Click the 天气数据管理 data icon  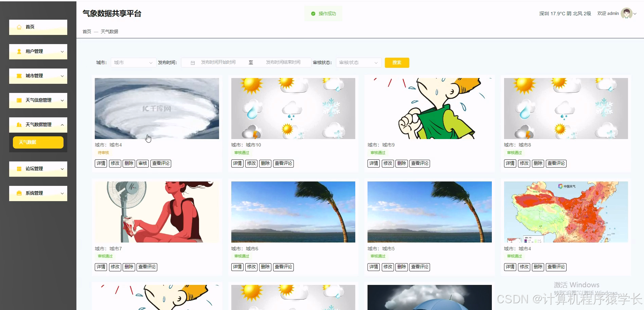(19, 125)
